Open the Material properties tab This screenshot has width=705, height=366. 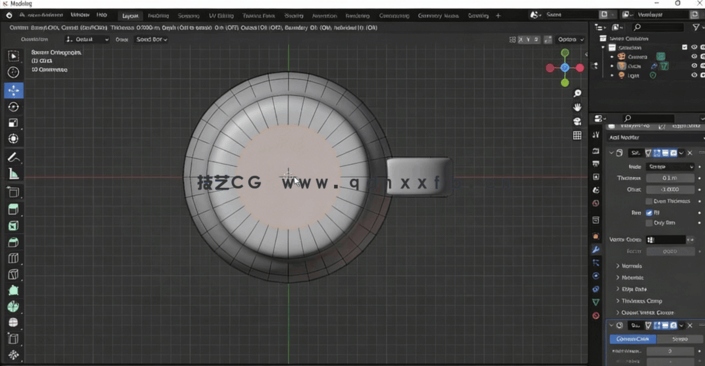click(596, 316)
